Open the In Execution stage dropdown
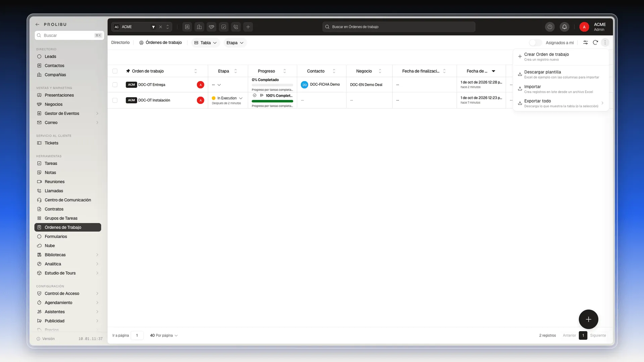This screenshot has height=362, width=644. coord(227,98)
